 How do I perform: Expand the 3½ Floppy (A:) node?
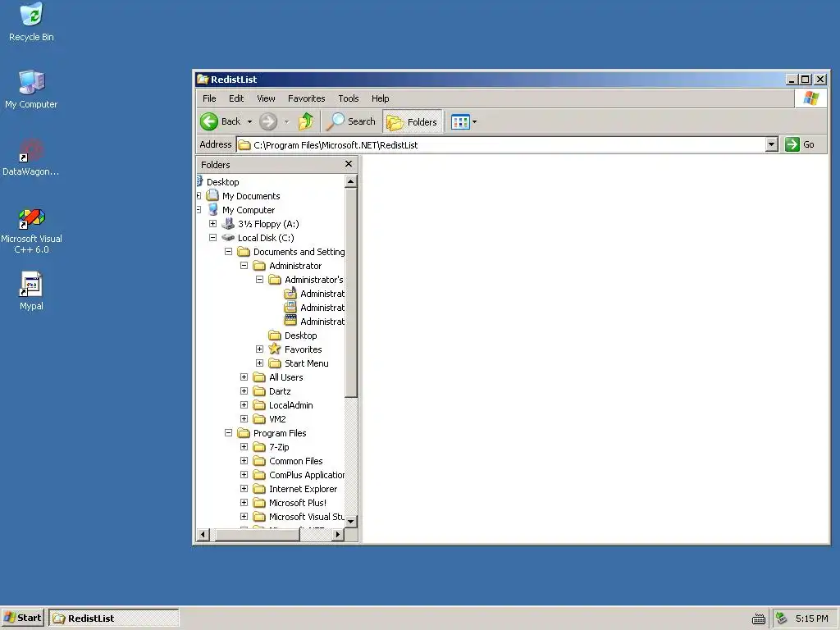[x=212, y=224]
